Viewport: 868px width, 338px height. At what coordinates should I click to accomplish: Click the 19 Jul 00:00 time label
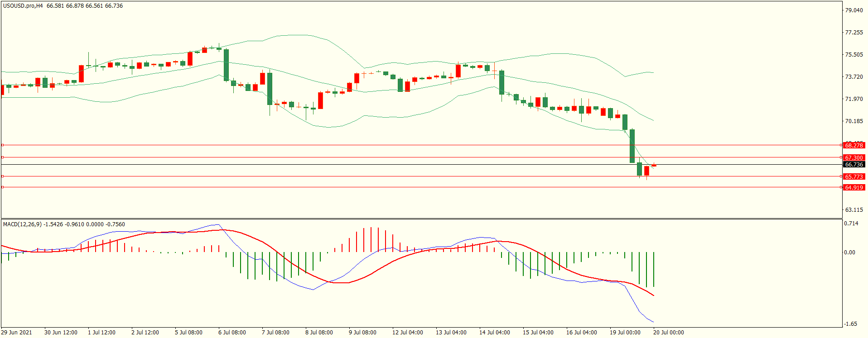click(x=625, y=333)
